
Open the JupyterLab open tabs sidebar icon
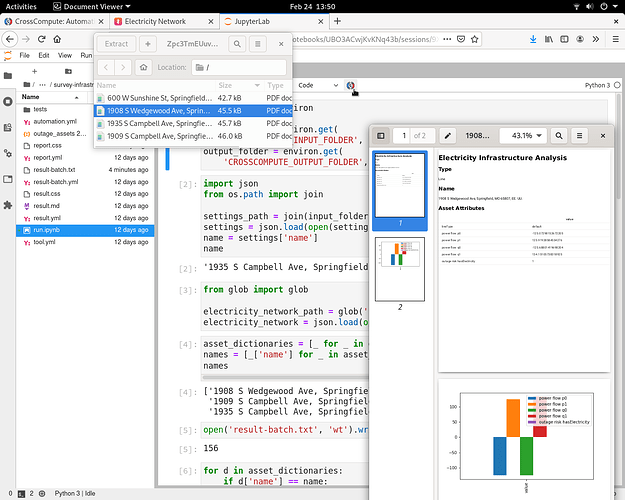click(8, 179)
